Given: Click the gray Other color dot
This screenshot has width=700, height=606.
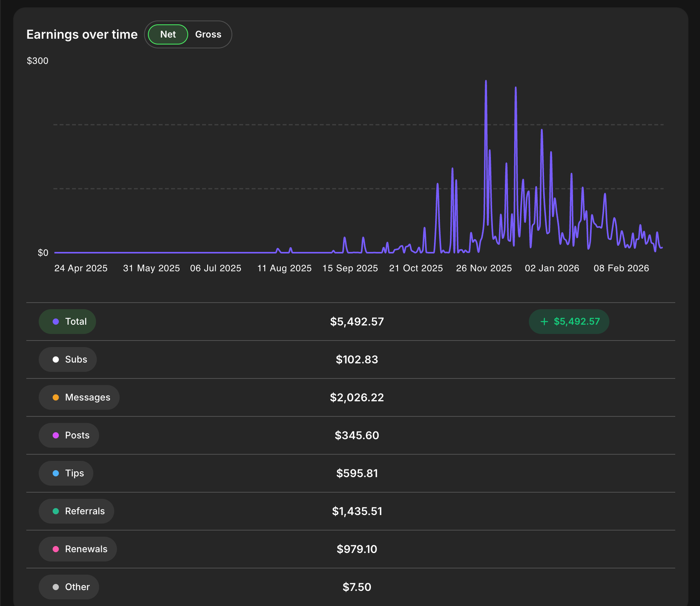Looking at the screenshot, I should tap(56, 587).
